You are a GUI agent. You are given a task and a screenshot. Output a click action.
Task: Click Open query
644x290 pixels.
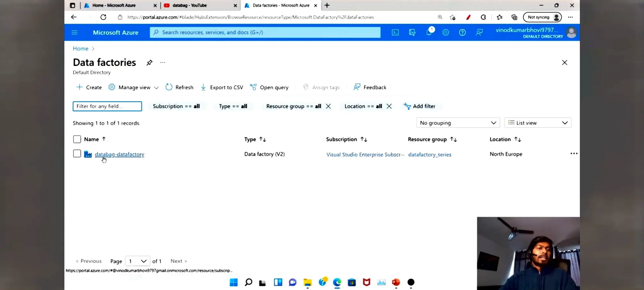pyautogui.click(x=269, y=87)
